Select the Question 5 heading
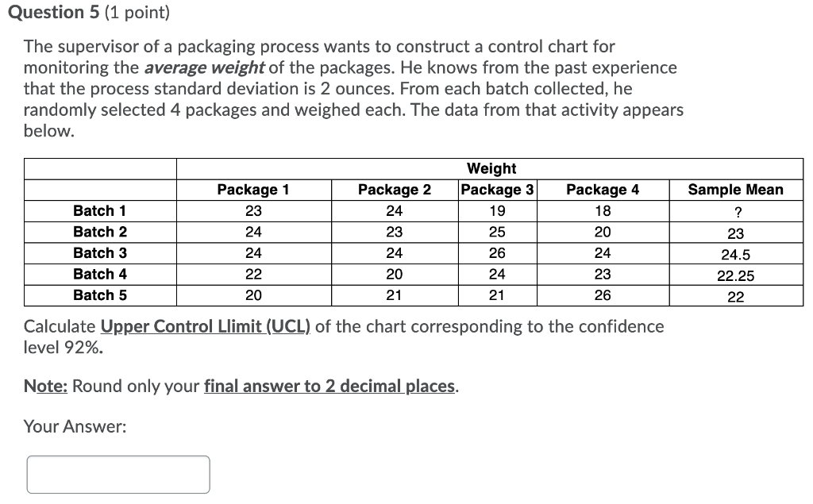The height and width of the screenshot is (504, 813). coord(58,12)
